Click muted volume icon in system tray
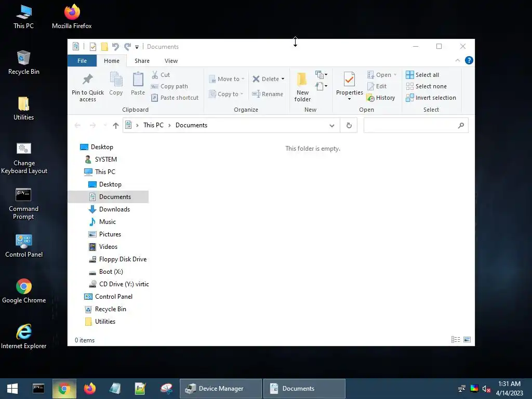Viewport: 532px width, 399px height. tap(486, 389)
